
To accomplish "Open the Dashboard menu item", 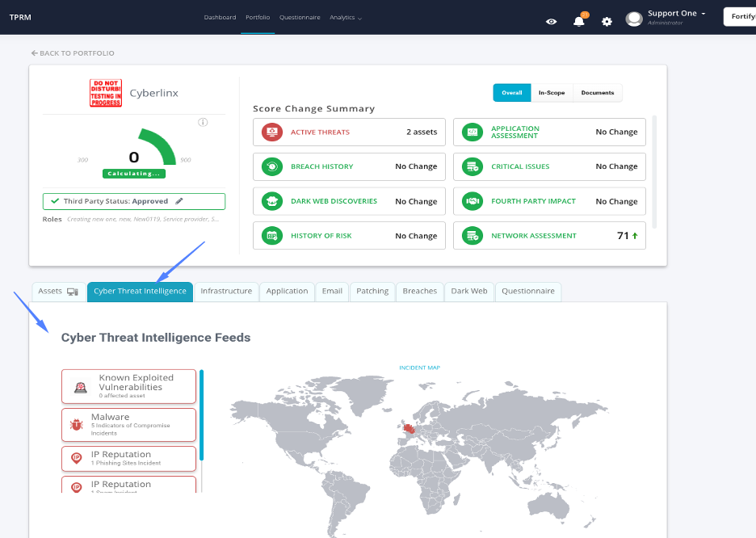I will pyautogui.click(x=220, y=16).
